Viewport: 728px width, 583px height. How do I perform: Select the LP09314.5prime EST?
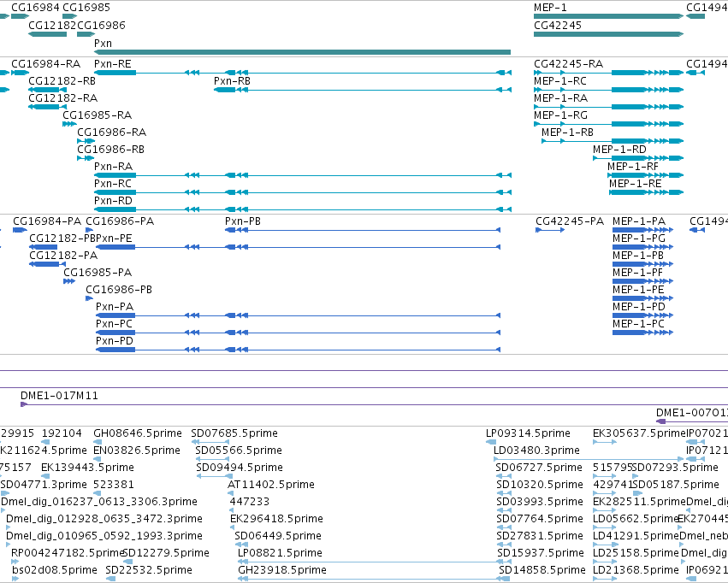point(491,442)
